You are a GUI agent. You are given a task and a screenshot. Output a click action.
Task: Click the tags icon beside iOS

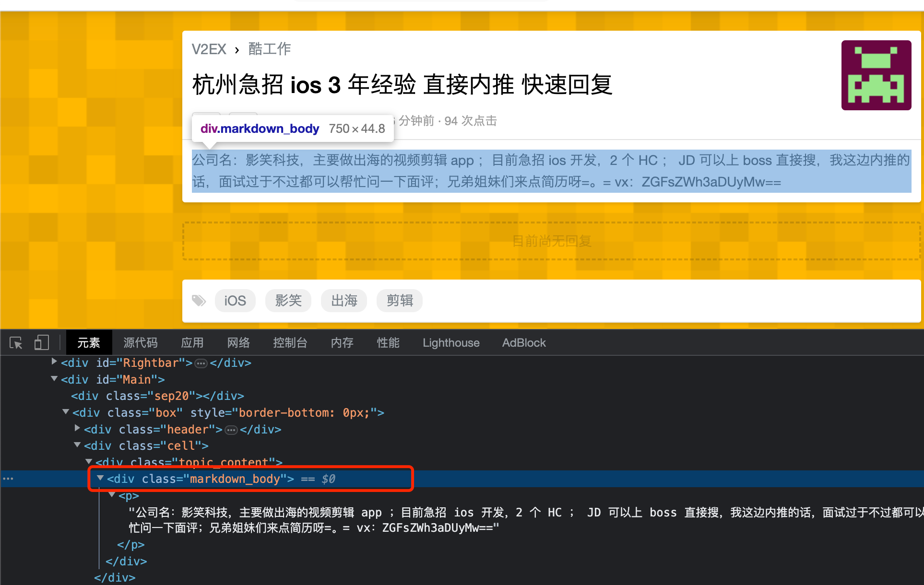[199, 301]
